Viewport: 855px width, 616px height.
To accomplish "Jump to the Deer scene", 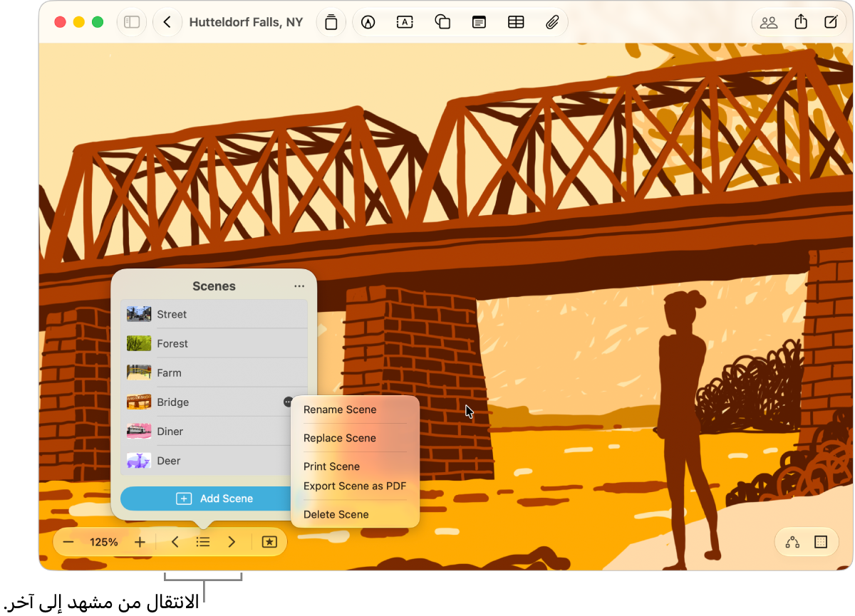I will click(214, 460).
